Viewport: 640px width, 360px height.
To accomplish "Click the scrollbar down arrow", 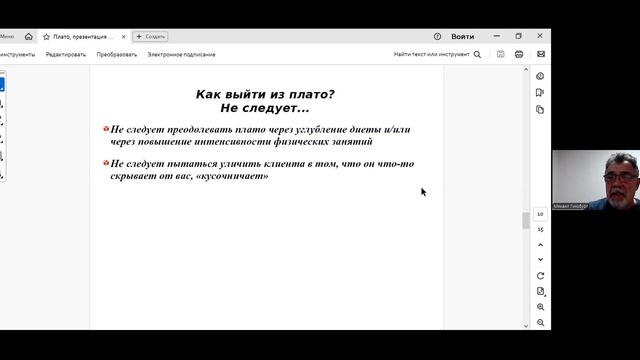I will point(526,326).
